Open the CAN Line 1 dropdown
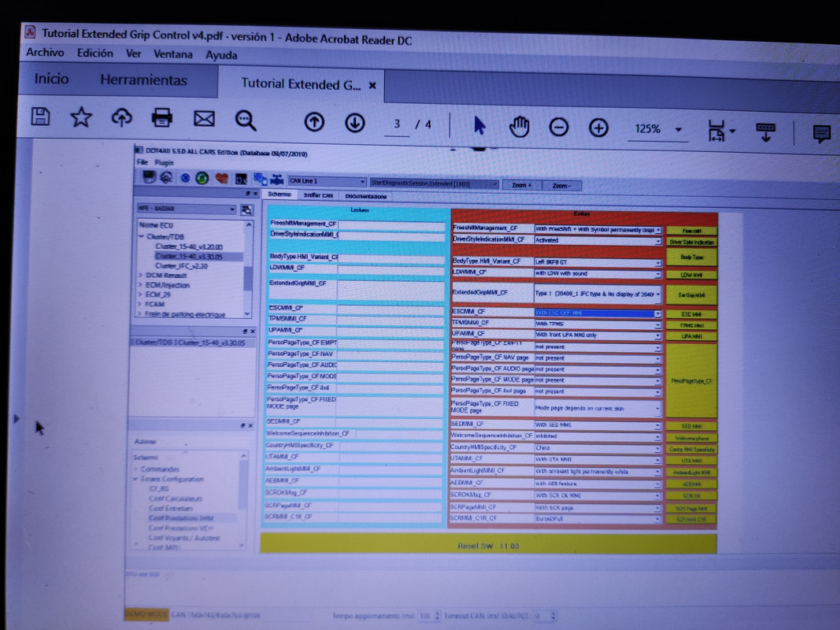The height and width of the screenshot is (630, 840). tap(327, 181)
